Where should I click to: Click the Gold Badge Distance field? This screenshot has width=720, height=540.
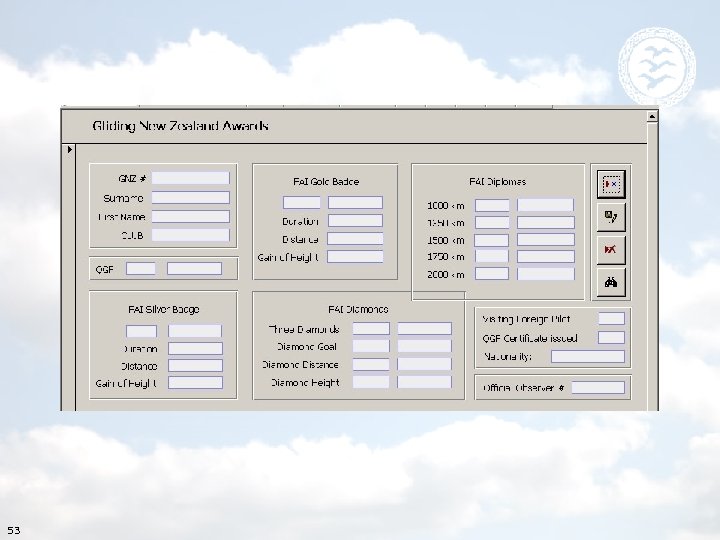(355, 239)
